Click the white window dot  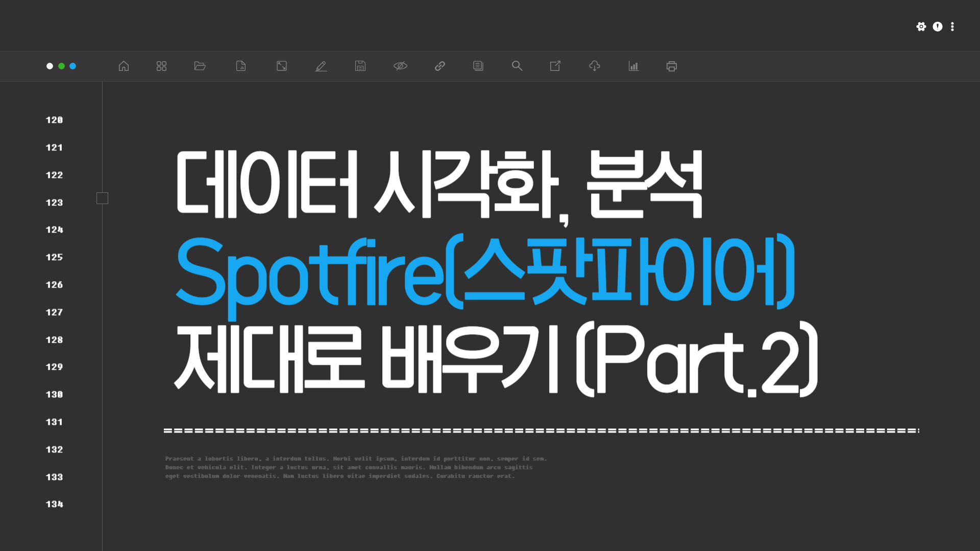coord(50,66)
